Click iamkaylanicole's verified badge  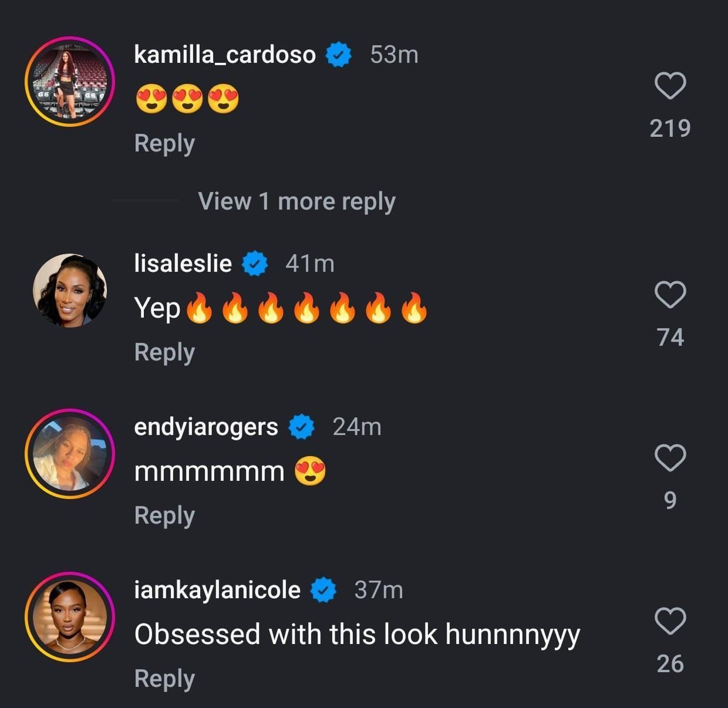322,589
